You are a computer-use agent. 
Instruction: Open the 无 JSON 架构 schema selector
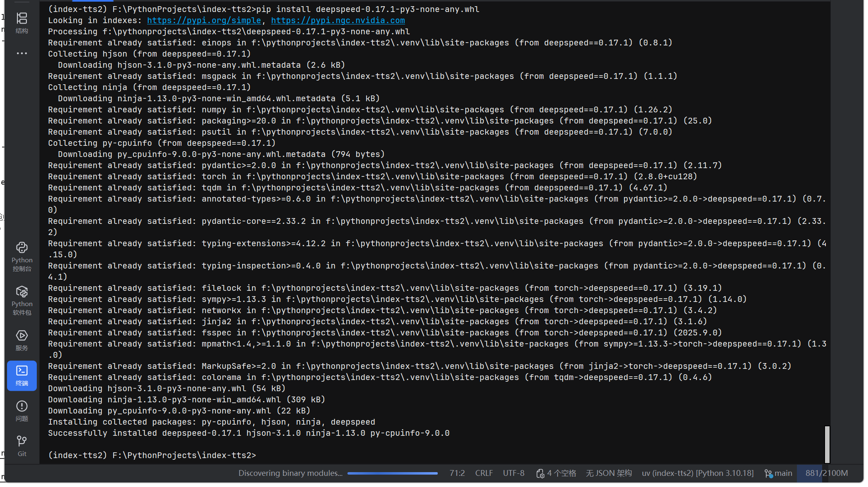pyautogui.click(x=608, y=473)
